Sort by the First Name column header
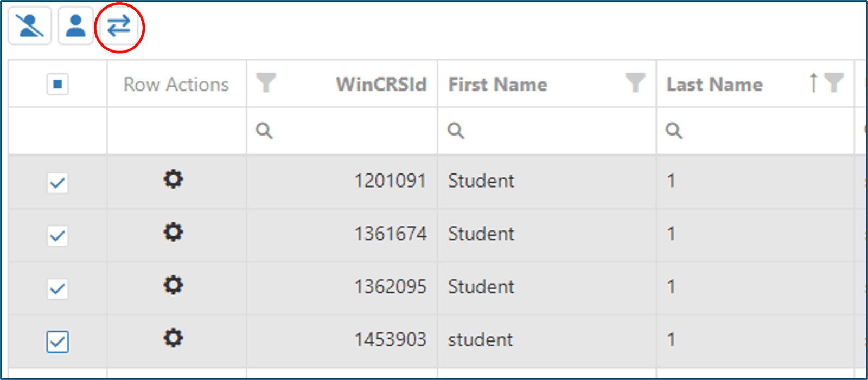The height and width of the screenshot is (380, 868). [x=497, y=85]
